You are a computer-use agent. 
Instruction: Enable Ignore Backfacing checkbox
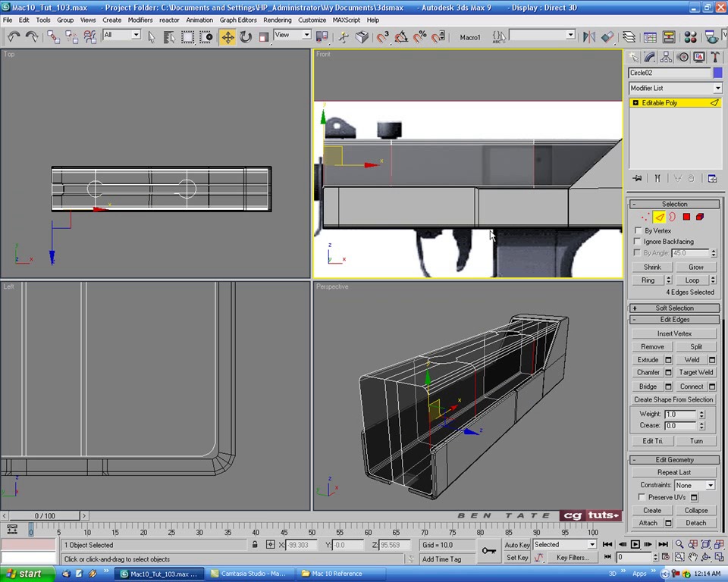click(x=638, y=241)
